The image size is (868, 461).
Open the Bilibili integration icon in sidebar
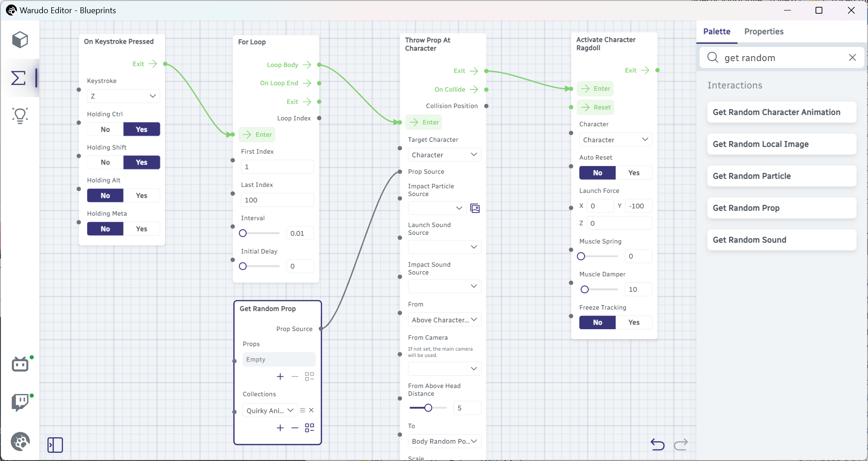(x=20, y=364)
